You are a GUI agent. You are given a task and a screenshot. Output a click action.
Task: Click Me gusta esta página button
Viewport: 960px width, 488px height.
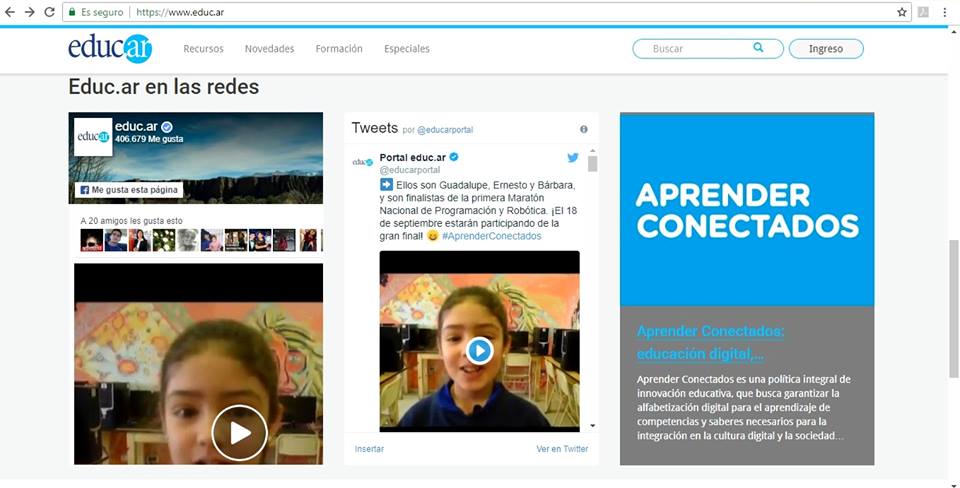[129, 190]
